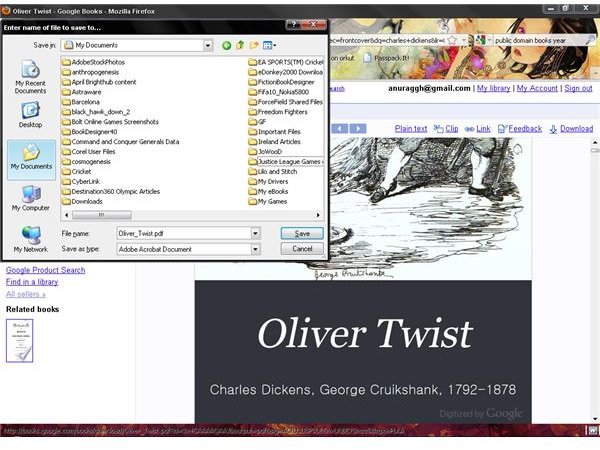Open the Downloads folder

[x=83, y=201]
